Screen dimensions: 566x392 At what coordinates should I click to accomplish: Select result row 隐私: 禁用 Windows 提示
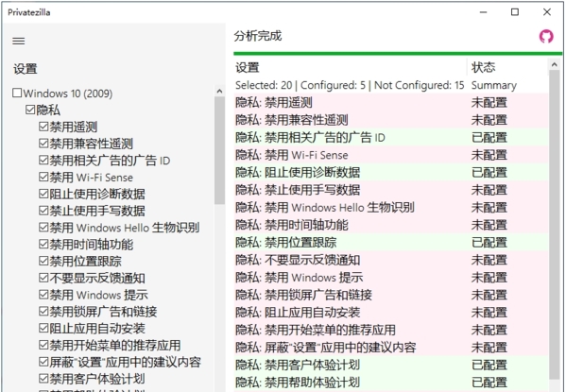(x=391, y=278)
